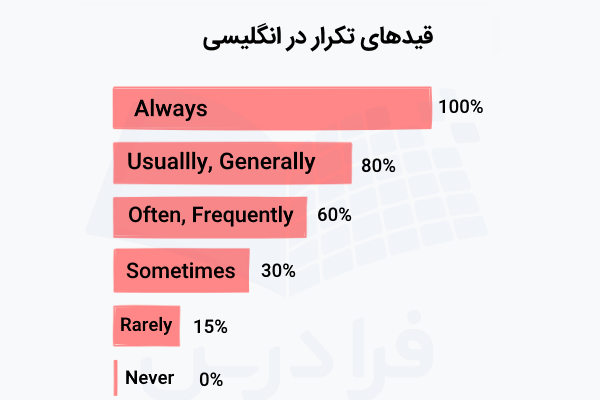Screen dimensions: 600x400
Task: Click the word قیدهای in the title
Action: click(x=404, y=41)
